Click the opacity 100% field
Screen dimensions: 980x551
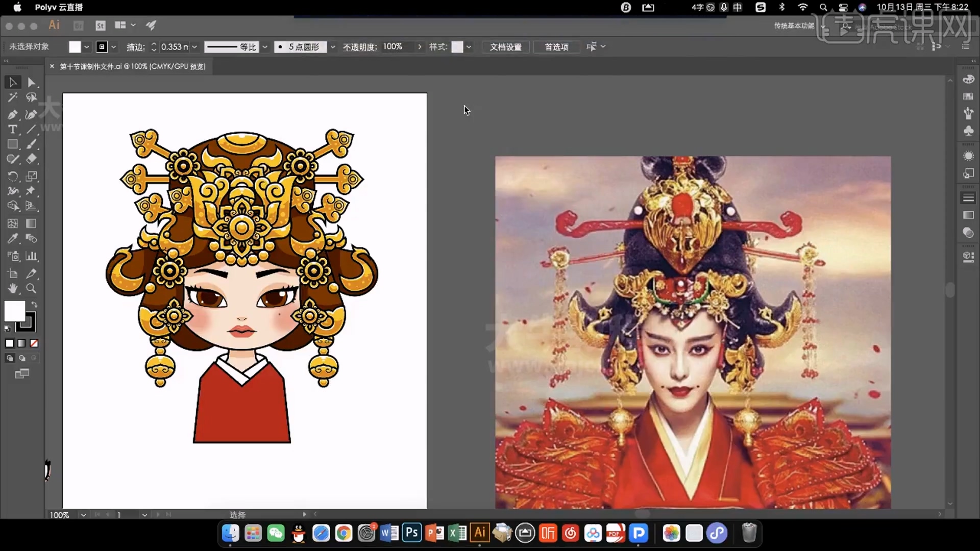[x=398, y=47]
